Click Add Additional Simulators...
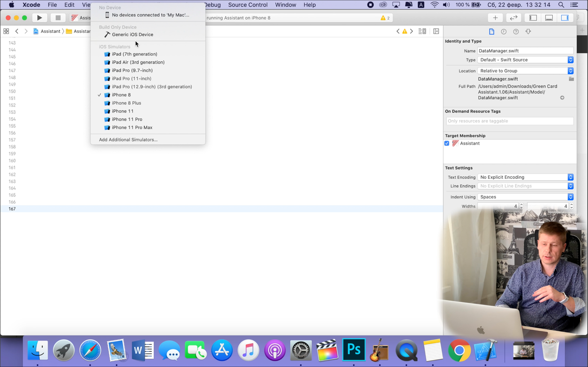Image resolution: width=588 pixels, height=367 pixels. pyautogui.click(x=148, y=140)
